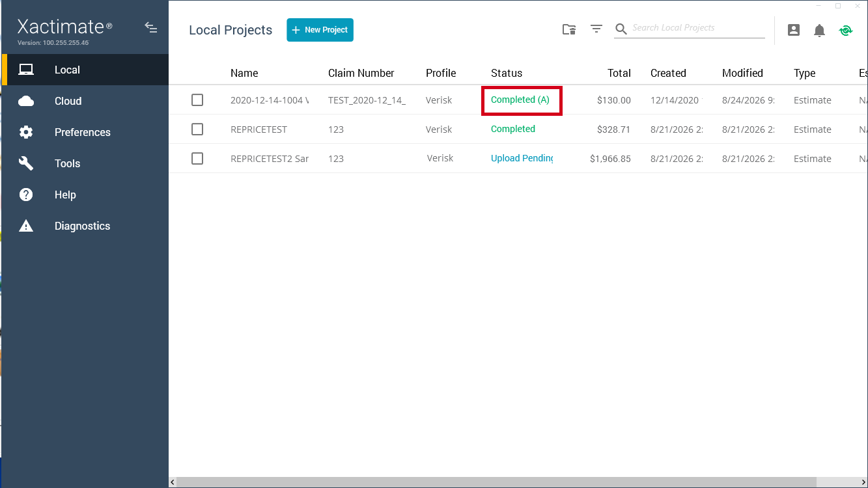Image resolution: width=868 pixels, height=488 pixels.
Task: Open the project folder location icon
Action: pyautogui.click(x=569, y=29)
